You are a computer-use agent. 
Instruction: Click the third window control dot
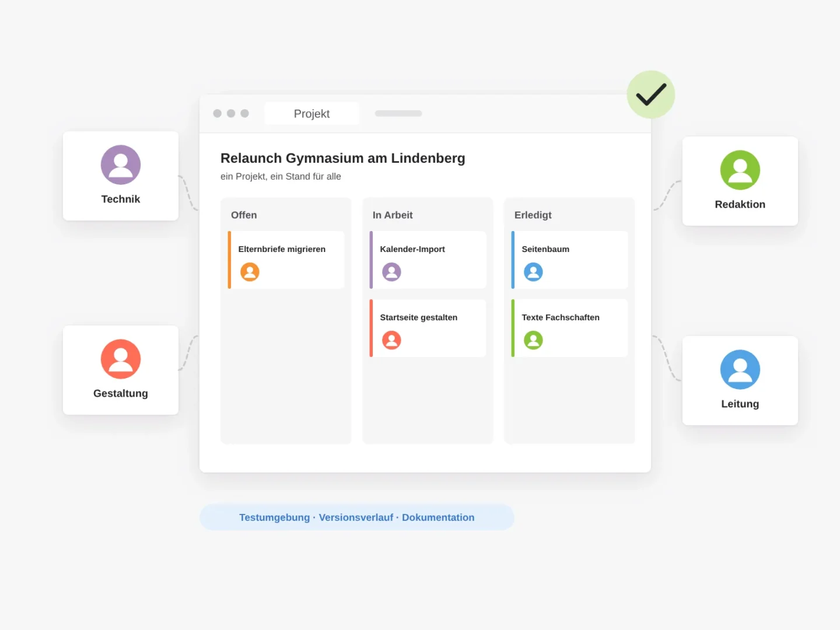pos(245,113)
